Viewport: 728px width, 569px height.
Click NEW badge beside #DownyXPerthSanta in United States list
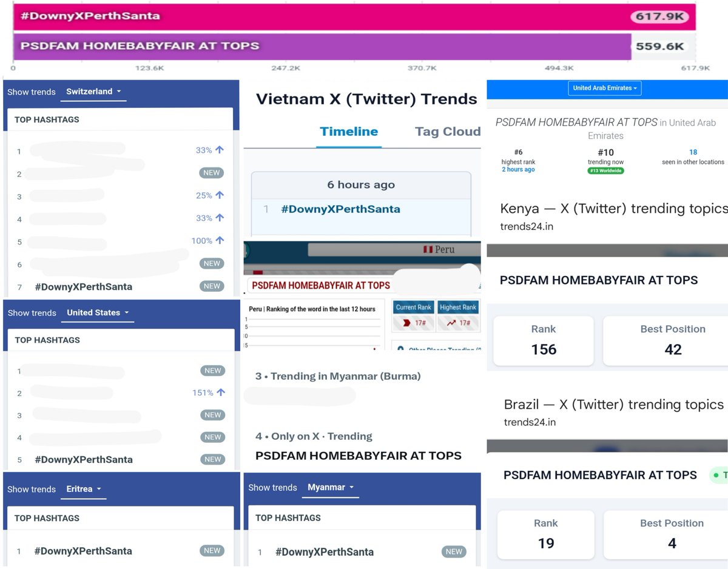point(212,459)
